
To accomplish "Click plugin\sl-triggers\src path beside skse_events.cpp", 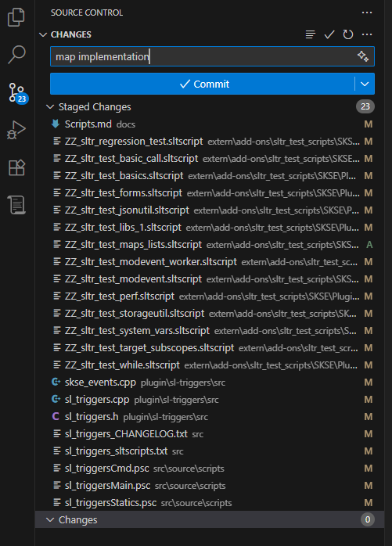I will coord(183,383).
